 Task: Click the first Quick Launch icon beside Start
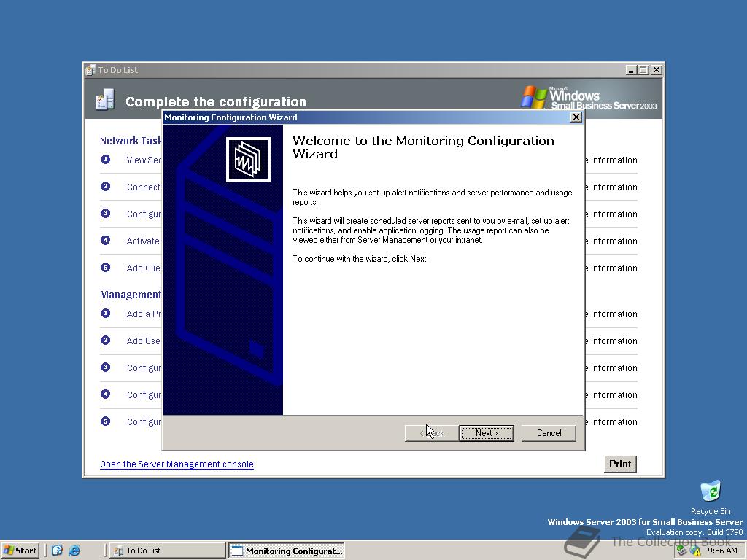57,551
